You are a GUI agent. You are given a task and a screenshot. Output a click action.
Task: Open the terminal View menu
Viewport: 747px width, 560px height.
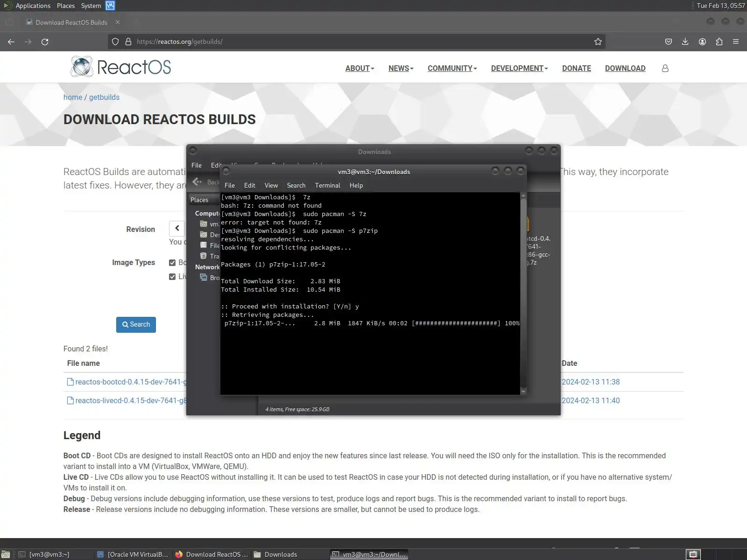click(271, 185)
